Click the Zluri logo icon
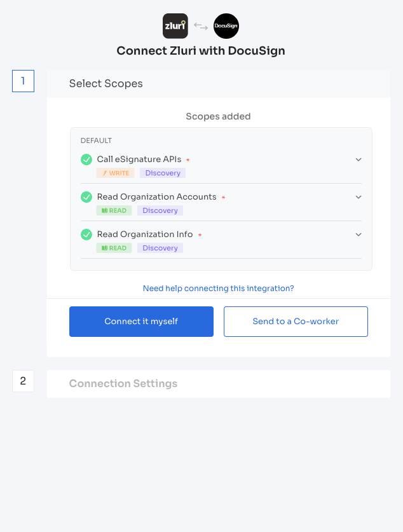The height and width of the screenshot is (532, 403). tap(175, 26)
